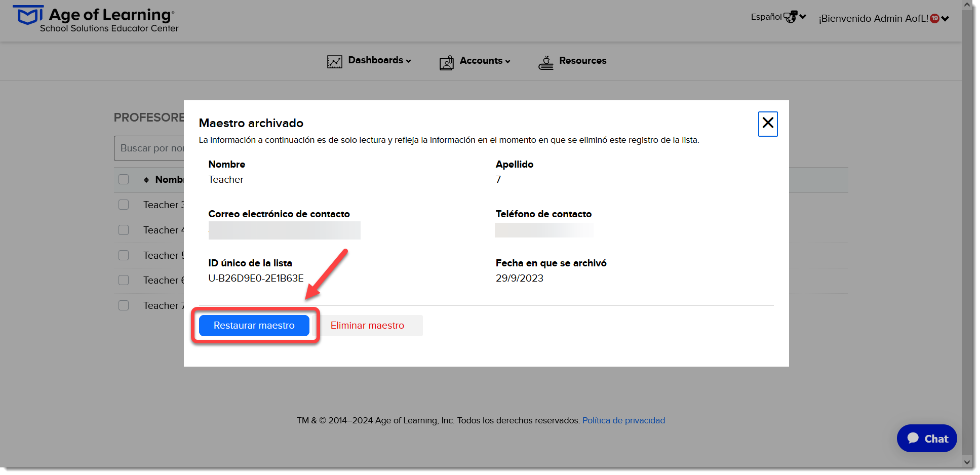The width and height of the screenshot is (980, 475).
Task: Click the ID único de la lista label
Action: tap(250, 263)
